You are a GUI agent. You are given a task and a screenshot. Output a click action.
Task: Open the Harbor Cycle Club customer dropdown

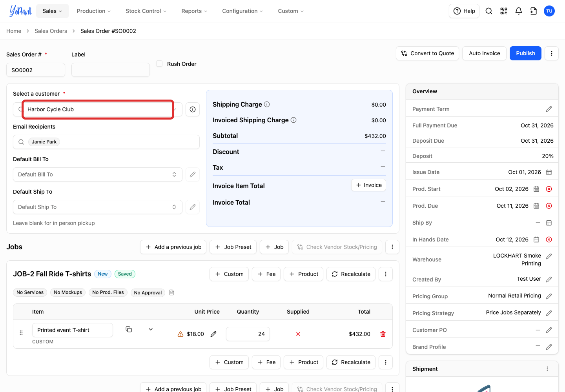pos(98,109)
